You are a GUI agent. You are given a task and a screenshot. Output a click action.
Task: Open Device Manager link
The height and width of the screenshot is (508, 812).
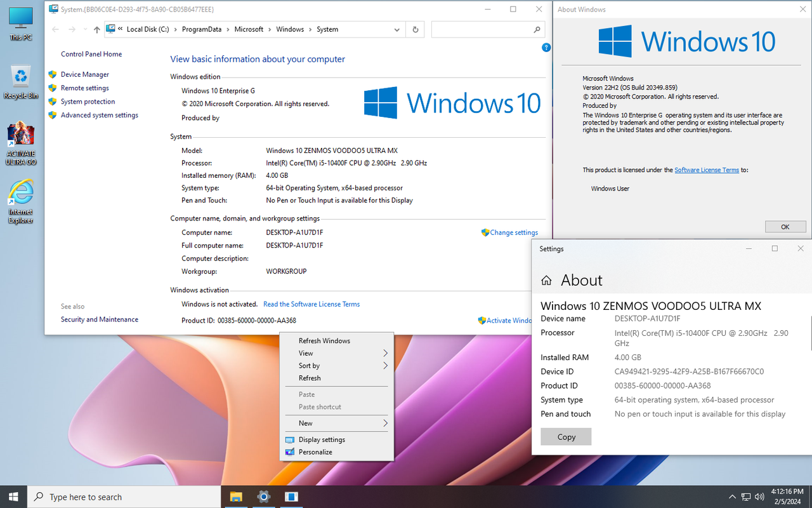click(x=85, y=74)
